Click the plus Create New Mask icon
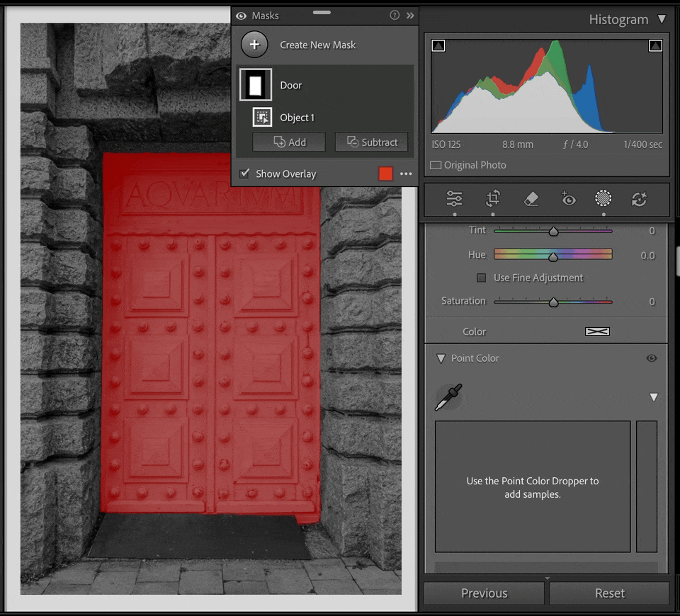Viewport: 680px width, 616px height. pos(254,44)
